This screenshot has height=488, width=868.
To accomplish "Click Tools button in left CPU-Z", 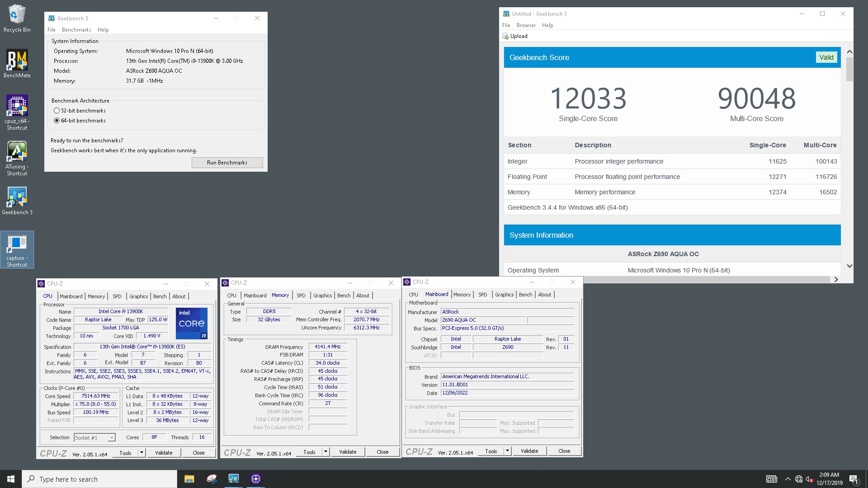I will click(125, 453).
